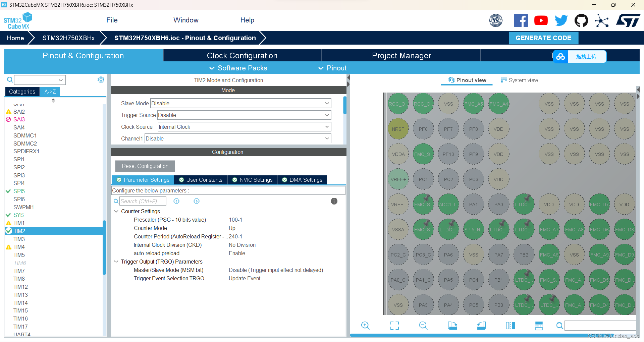Open the Trigger Source dropdown
Image resolution: width=644 pixels, height=342 pixels.
tap(244, 115)
